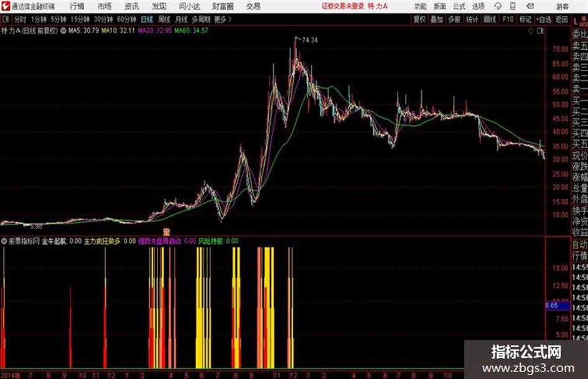Open the customer service headset icon
Image resolution: width=588 pixels, height=379 pixels.
click(498, 6)
